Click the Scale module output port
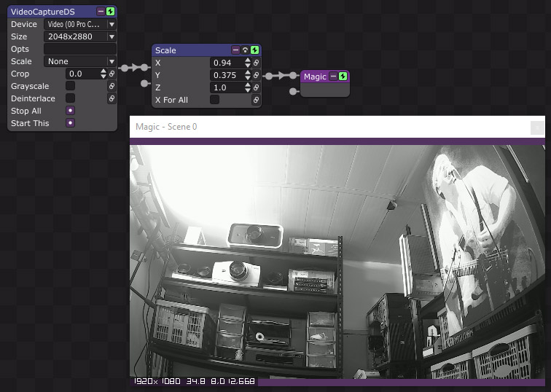Viewport: 551px width, 392px height. (x=269, y=76)
